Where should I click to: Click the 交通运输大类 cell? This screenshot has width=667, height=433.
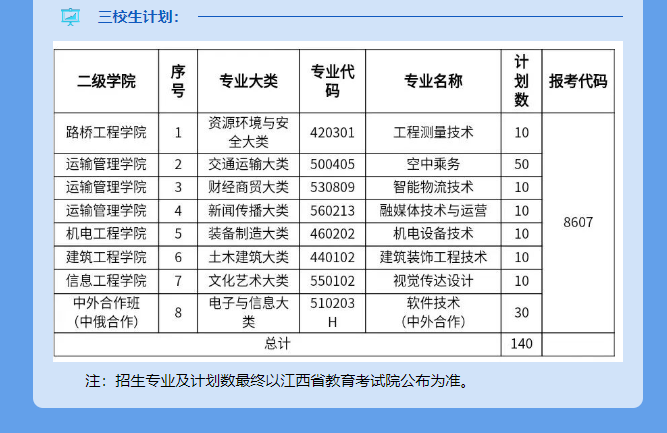click(x=248, y=165)
